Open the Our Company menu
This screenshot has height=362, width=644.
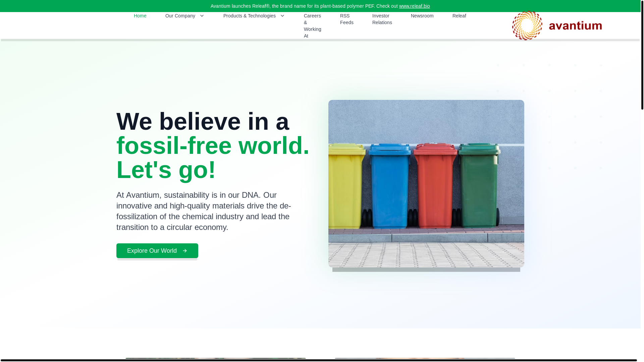[180, 16]
